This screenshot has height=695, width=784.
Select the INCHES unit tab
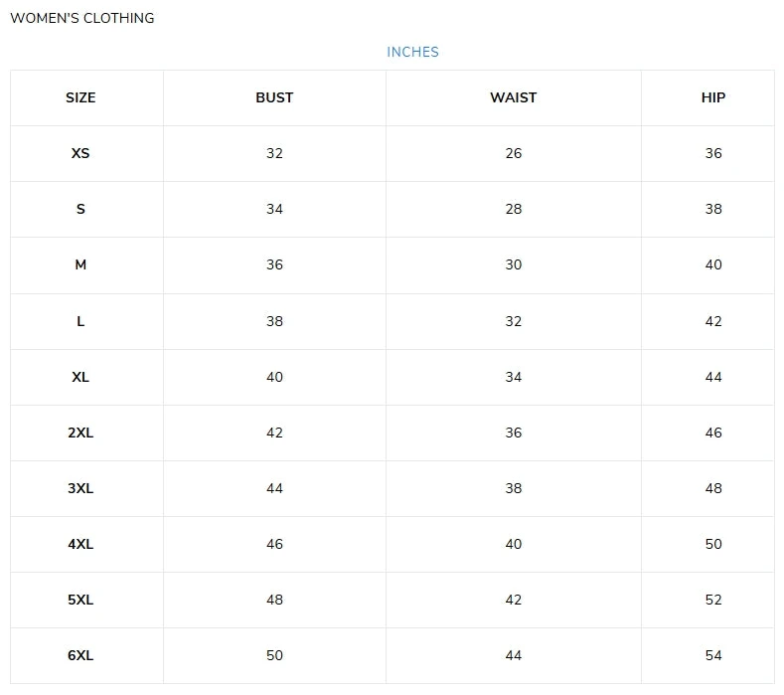pyautogui.click(x=412, y=52)
